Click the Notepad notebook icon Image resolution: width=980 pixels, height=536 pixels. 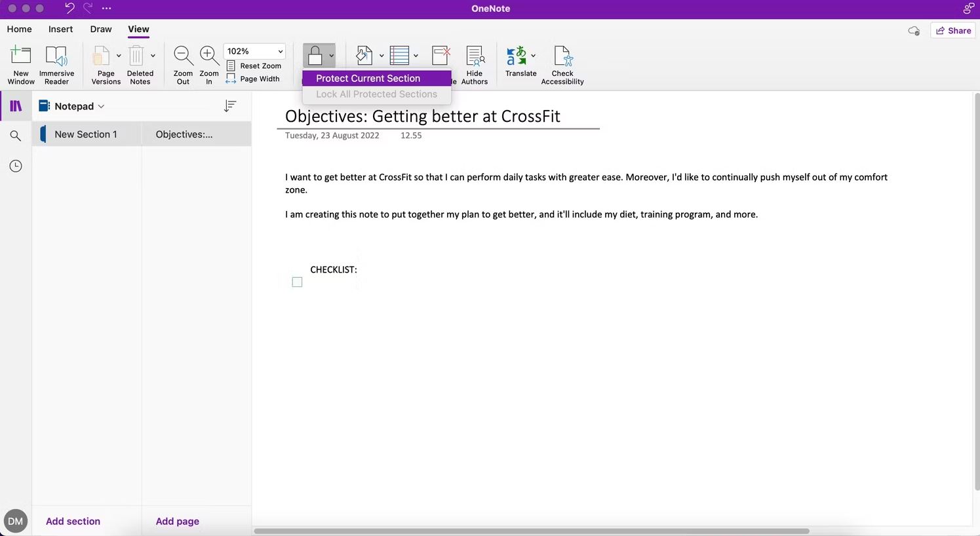click(45, 105)
